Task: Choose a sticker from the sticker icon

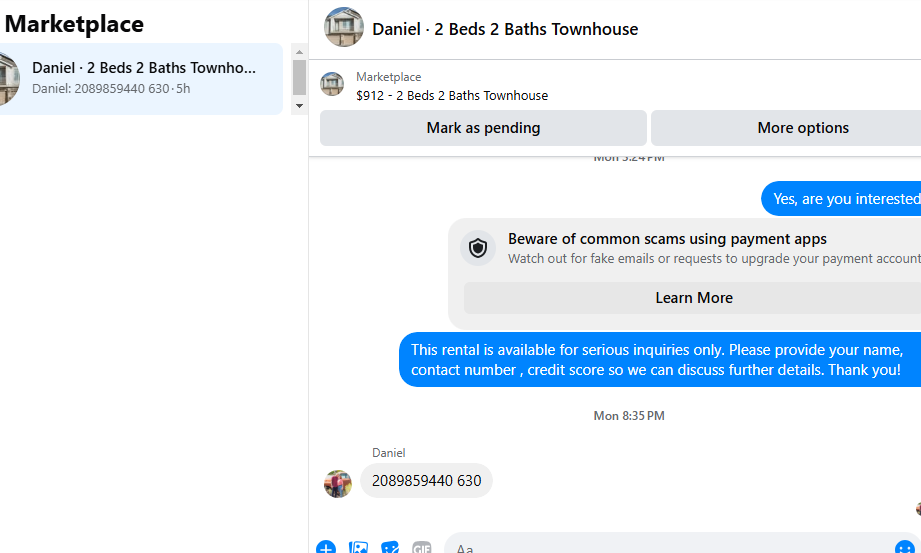Action: (x=390, y=548)
